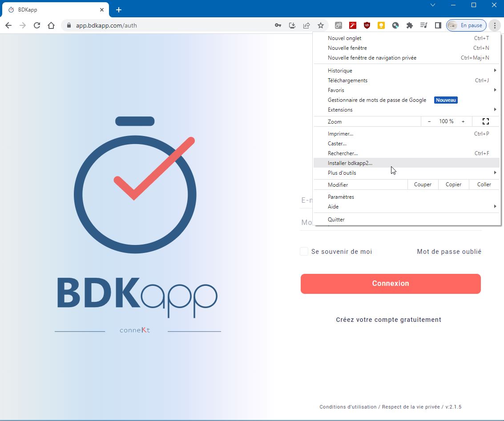Open the 'Conditions d'utilisation' link
Viewport: 504px width, 421px height.
click(x=348, y=407)
